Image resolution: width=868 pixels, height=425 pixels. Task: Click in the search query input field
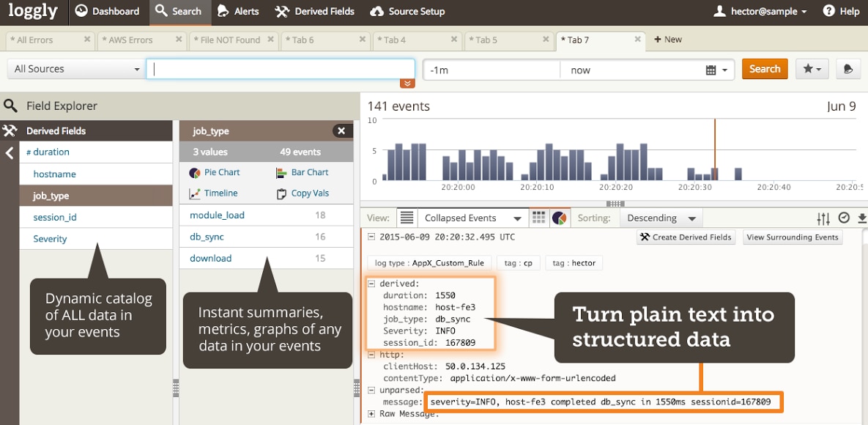point(281,70)
